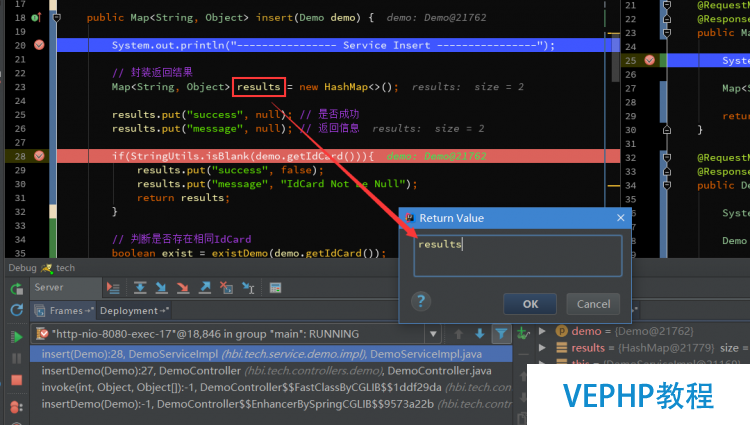This screenshot has height=425, width=750.
Task: Collapse the insert method fold on line 18
Action: [57, 18]
